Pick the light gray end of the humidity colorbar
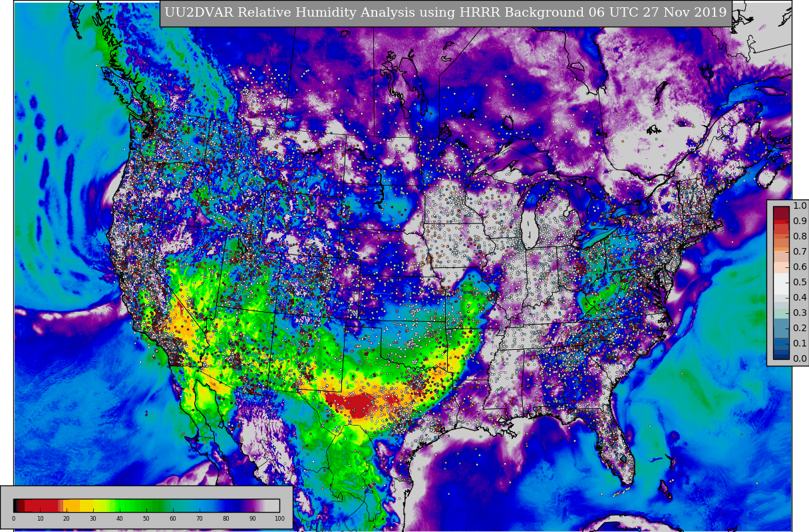Screen dimensions: 809x532 click(272, 505)
